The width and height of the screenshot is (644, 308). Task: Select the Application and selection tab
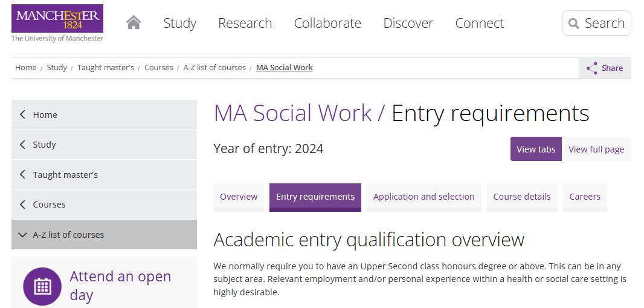[x=423, y=197]
